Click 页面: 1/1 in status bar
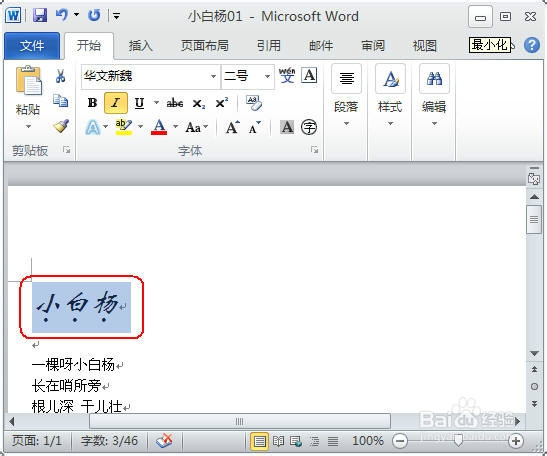Screen dimensions: 547x456 pos(37,441)
